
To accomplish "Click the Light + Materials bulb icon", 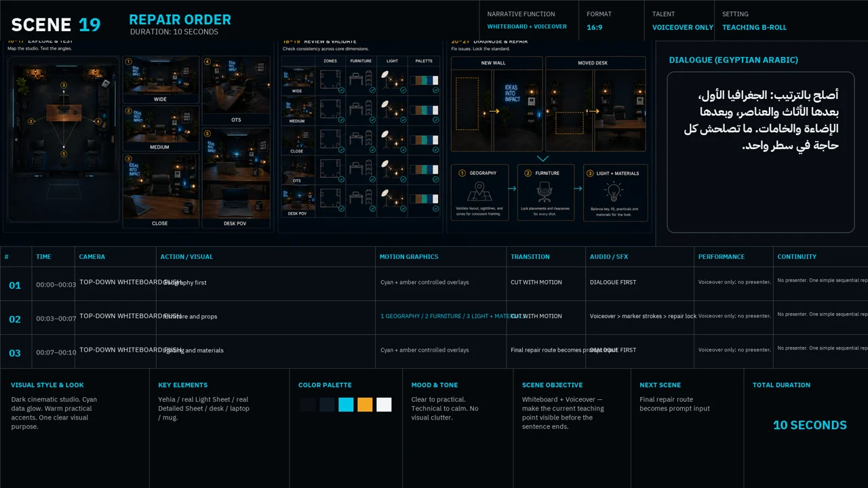I will coord(614,192).
